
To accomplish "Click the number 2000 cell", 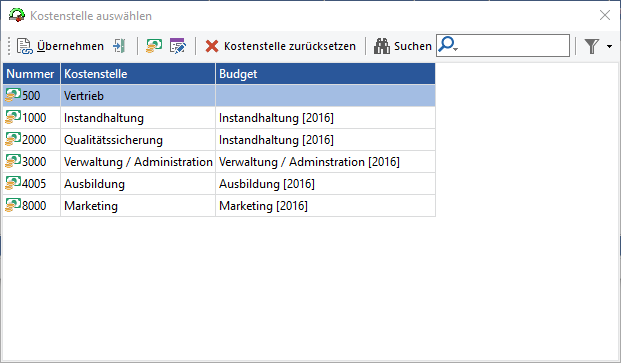I will (x=32, y=140).
